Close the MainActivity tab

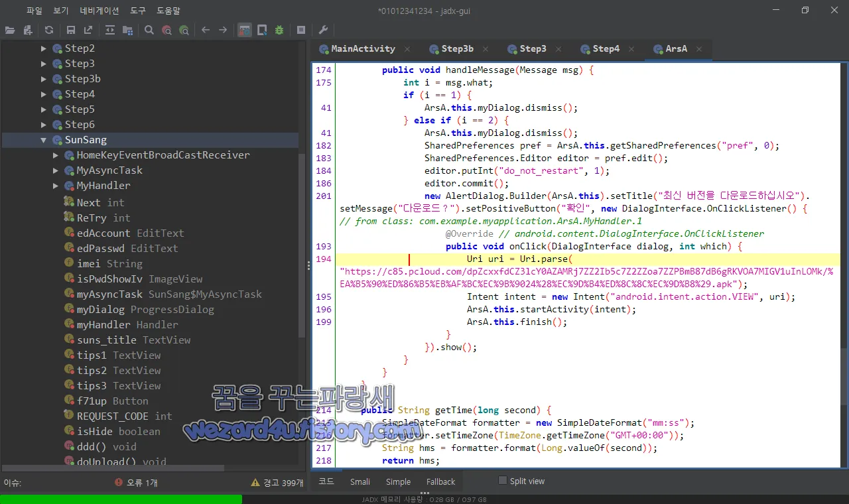click(407, 49)
